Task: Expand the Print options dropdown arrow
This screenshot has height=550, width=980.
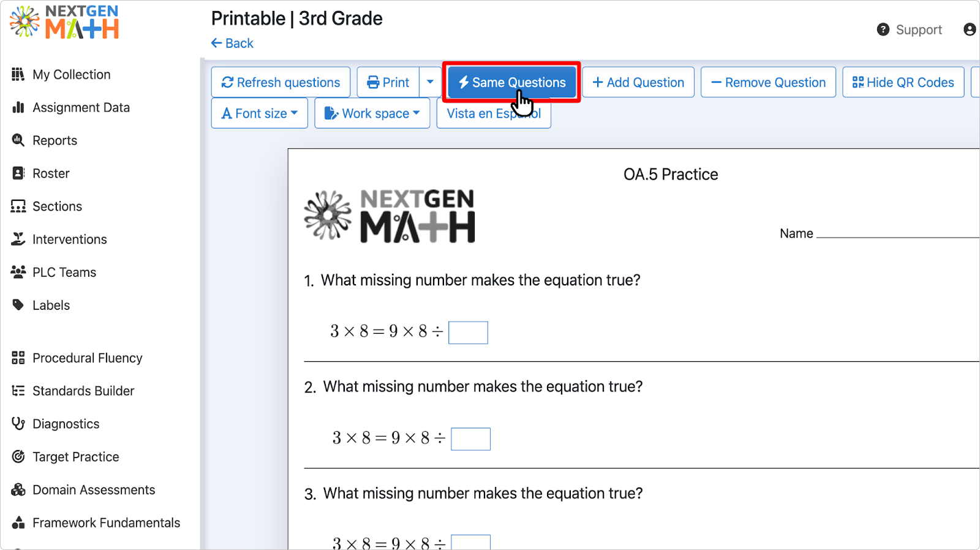Action: tap(430, 82)
